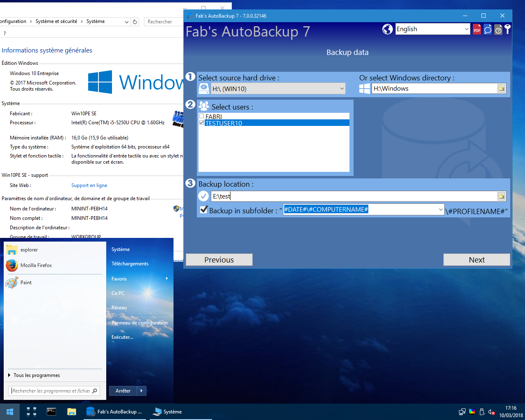
Task: Browse for backup location folder icon
Action: click(x=501, y=196)
